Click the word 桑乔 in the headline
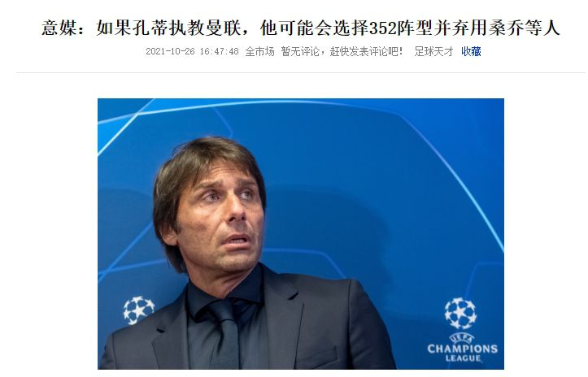This screenshot has width=588, height=377. coord(506,28)
